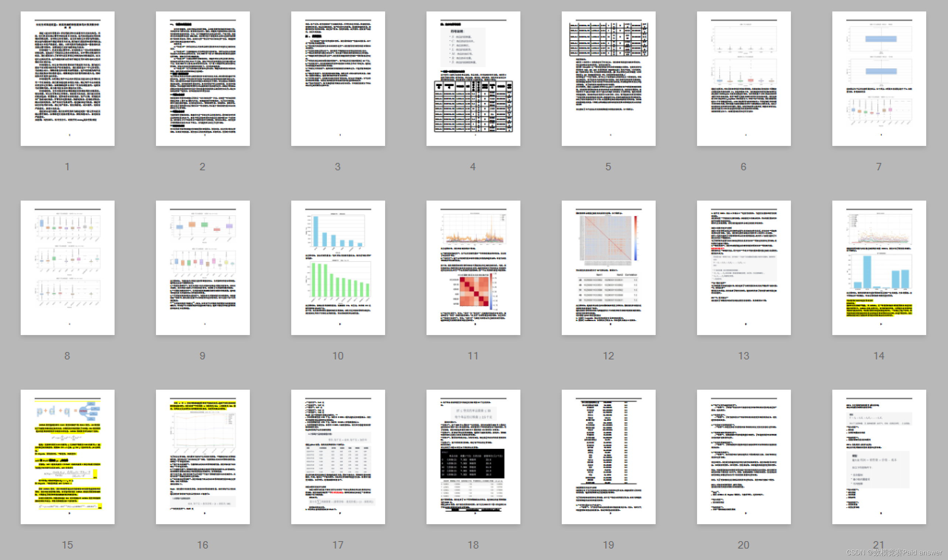Image resolution: width=948 pixels, height=560 pixels.
Task: Select page 2 thumbnail
Action: coord(203,78)
